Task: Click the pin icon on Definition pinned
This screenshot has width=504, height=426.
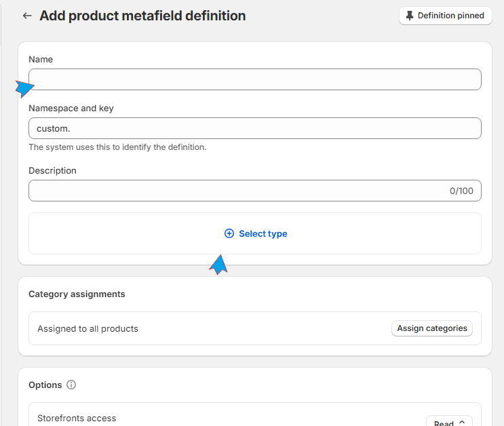Action: tap(410, 16)
